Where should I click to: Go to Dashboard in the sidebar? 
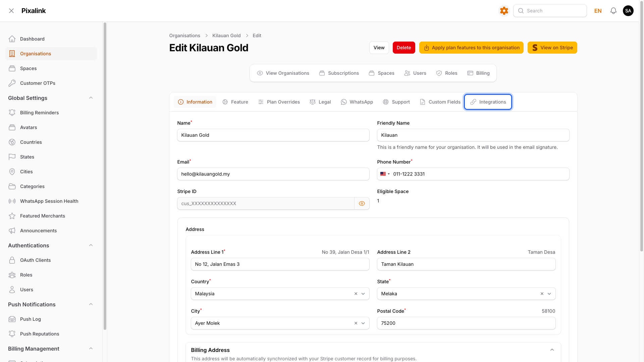tap(51, 39)
